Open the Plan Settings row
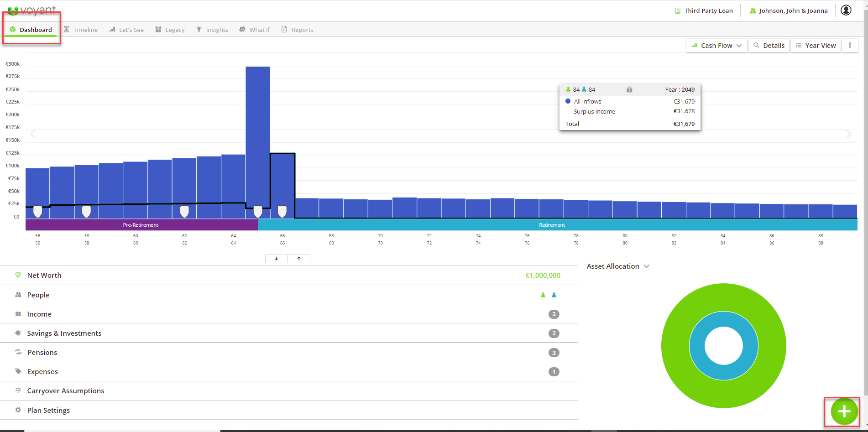 [x=289, y=410]
